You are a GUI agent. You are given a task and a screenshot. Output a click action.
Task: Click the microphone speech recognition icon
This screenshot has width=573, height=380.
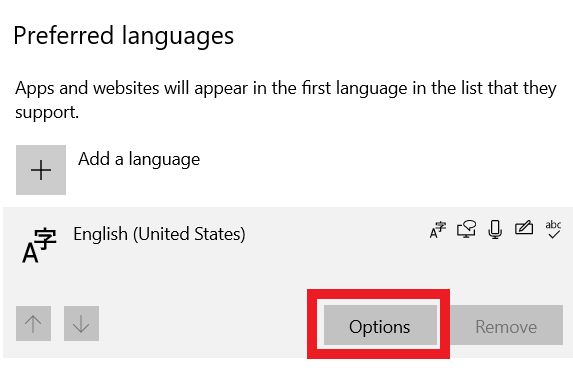[495, 229]
